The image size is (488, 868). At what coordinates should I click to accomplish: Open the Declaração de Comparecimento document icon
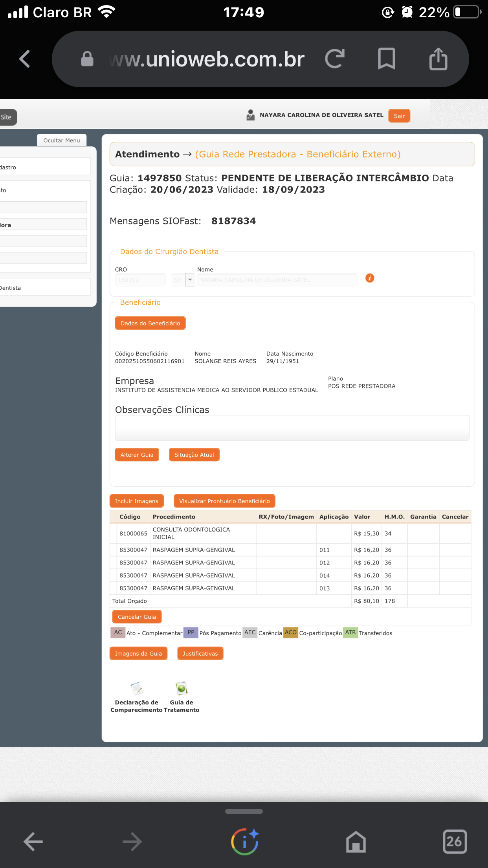click(x=137, y=688)
